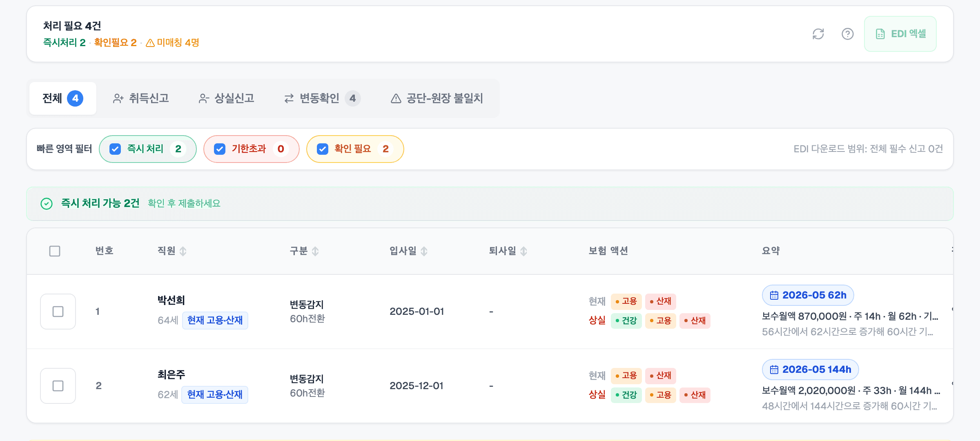Screen dimensions: 980x441
Task: Click the 상실신고 person-minus icon
Action: point(204,98)
